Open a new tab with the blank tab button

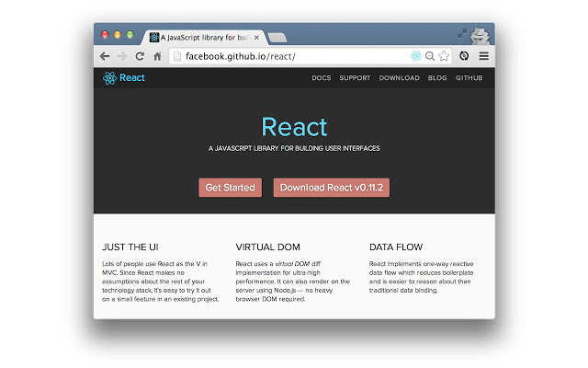pos(277,38)
